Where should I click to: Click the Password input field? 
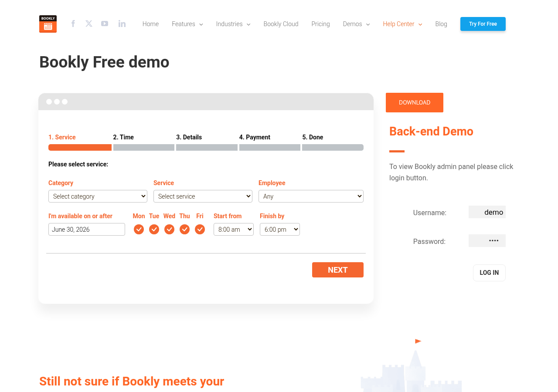(x=487, y=240)
